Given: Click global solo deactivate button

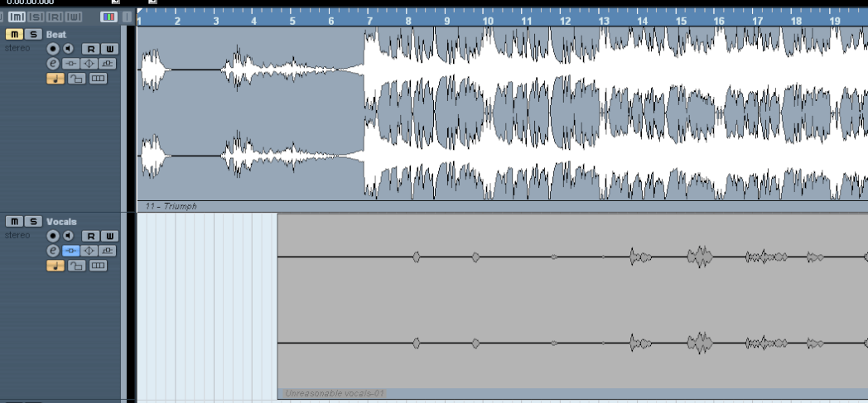Looking at the screenshot, I should click(x=36, y=17).
